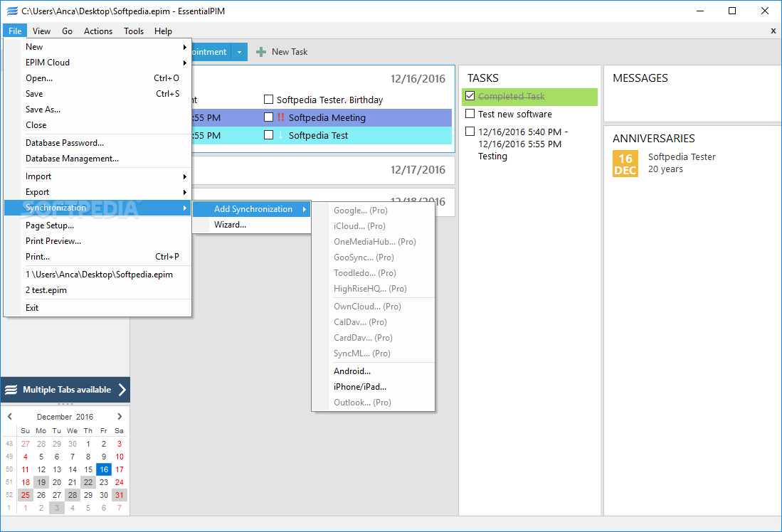Image resolution: width=782 pixels, height=532 pixels.
Task: Click Print... in the File menu
Action: [97, 257]
